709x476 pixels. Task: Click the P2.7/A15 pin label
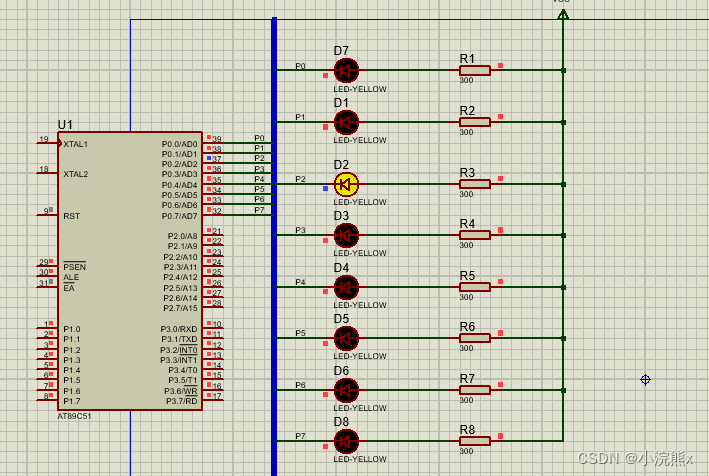[180, 308]
